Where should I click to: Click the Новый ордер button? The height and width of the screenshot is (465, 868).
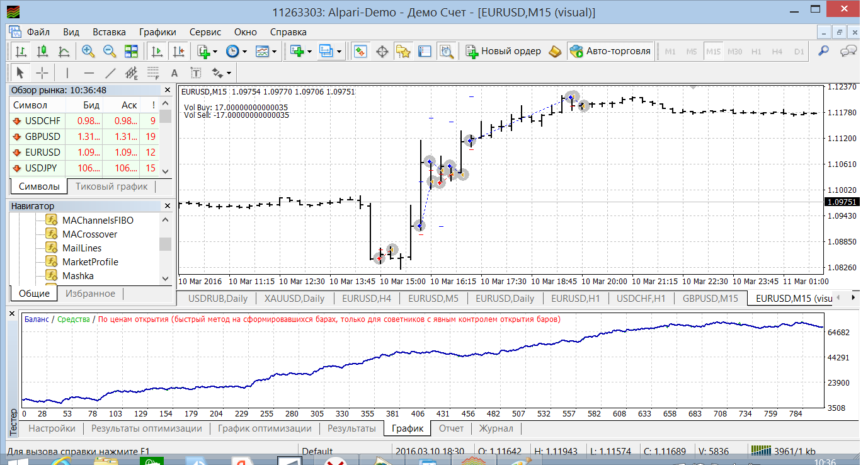click(503, 51)
